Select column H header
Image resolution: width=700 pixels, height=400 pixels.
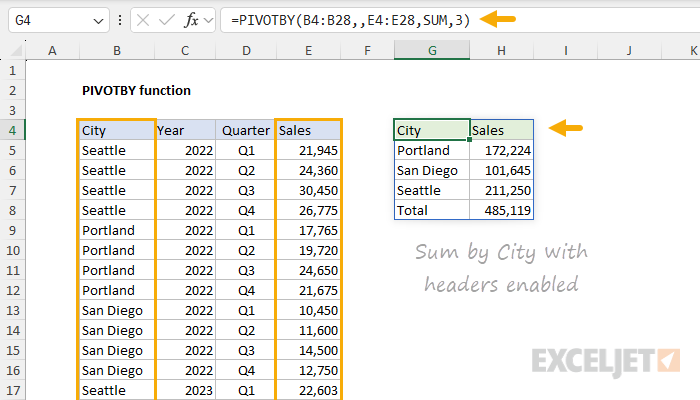(x=501, y=50)
